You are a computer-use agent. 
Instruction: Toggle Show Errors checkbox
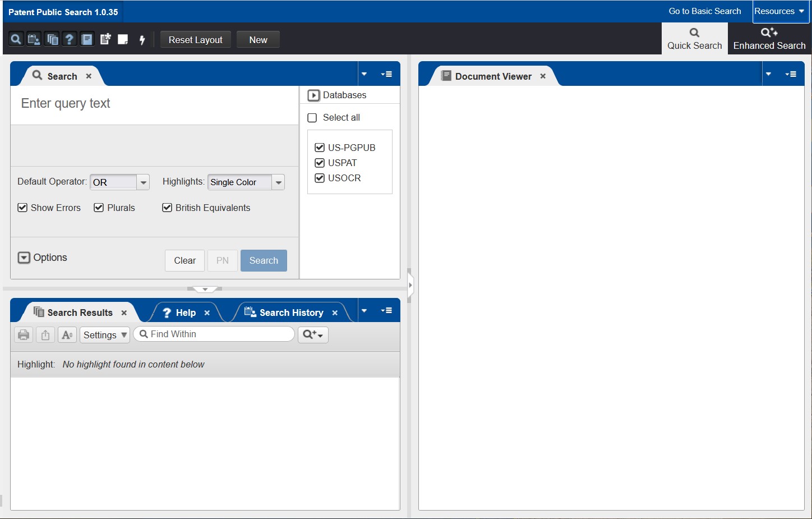click(22, 208)
